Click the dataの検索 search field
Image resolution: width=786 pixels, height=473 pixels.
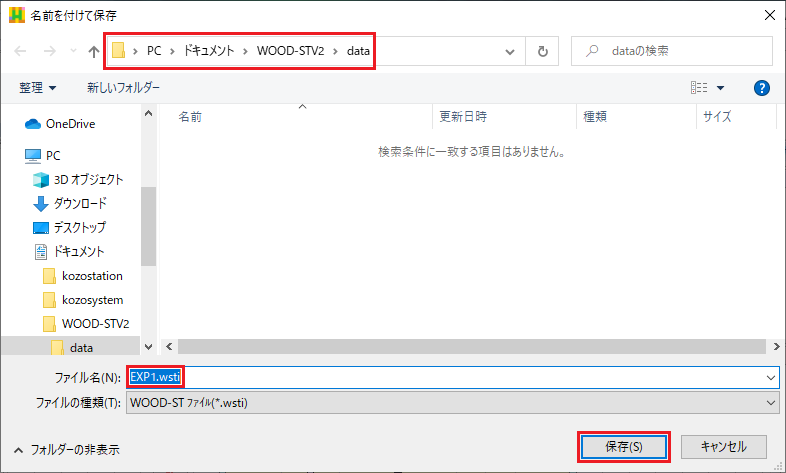(x=680, y=51)
